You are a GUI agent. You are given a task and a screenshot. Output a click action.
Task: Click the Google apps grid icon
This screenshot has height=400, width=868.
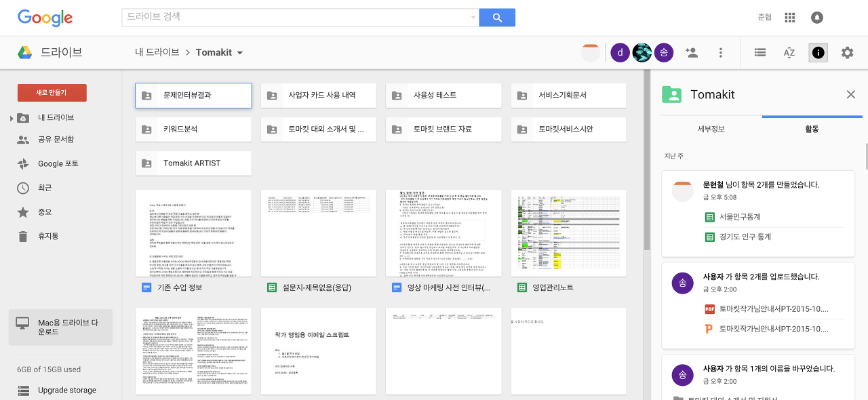(789, 18)
